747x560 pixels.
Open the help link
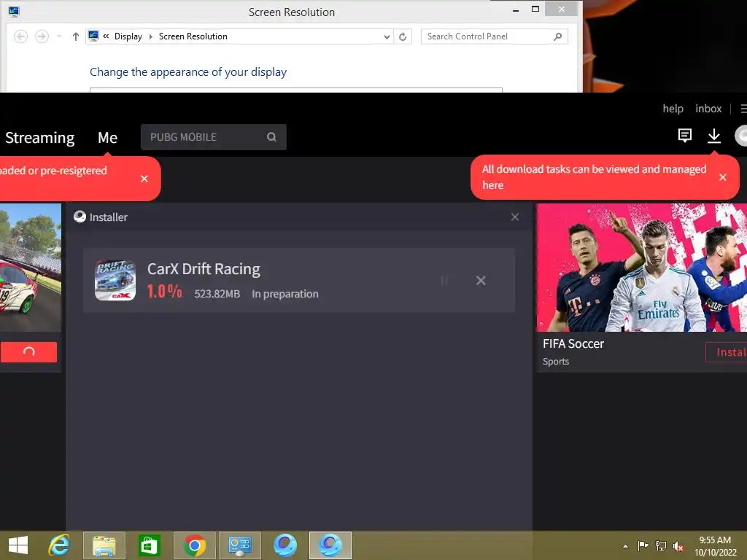(673, 109)
